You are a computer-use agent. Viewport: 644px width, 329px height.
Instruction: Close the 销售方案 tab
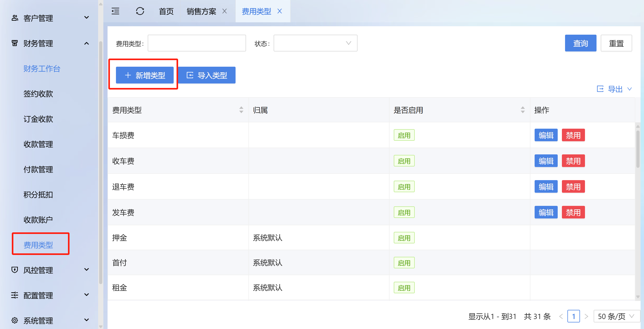[225, 11]
